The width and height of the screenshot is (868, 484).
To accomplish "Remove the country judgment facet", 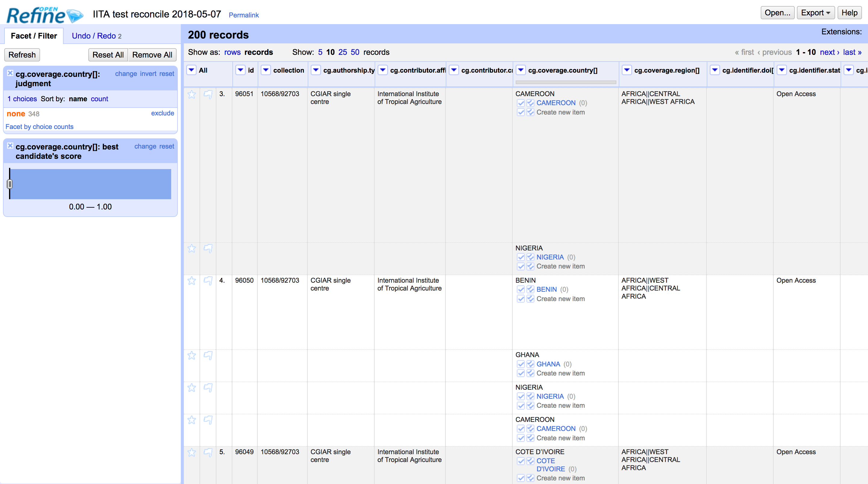I will point(10,73).
